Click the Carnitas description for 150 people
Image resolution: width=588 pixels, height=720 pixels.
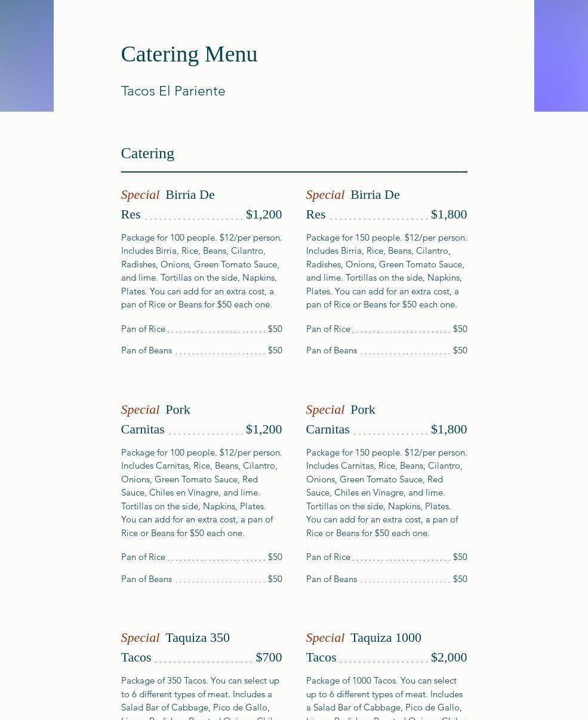(x=386, y=493)
